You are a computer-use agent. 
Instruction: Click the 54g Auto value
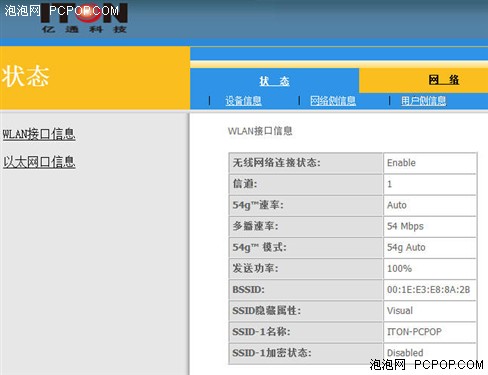[406, 248]
